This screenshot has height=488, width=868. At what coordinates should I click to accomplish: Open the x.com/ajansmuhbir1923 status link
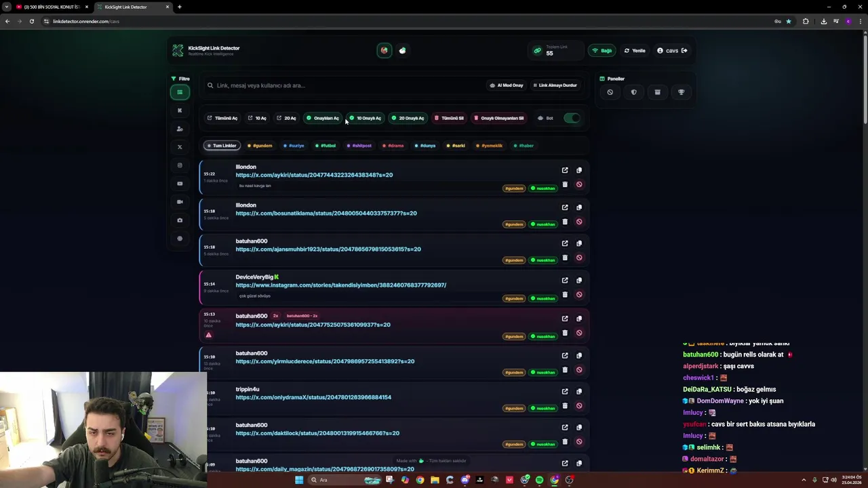tap(328, 249)
